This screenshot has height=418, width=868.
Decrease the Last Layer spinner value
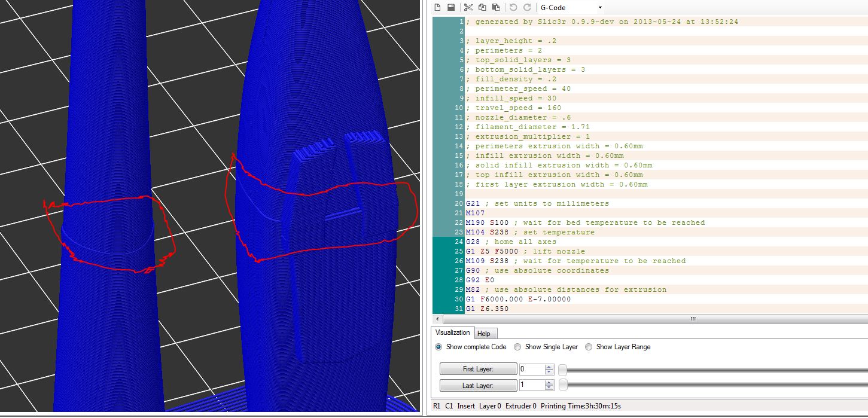[x=549, y=389]
